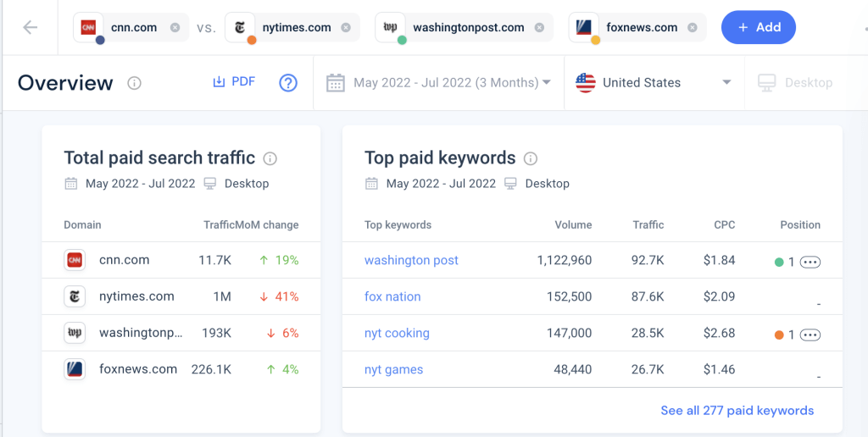
Task: Remove foxnews.com from the comparison
Action: (692, 27)
